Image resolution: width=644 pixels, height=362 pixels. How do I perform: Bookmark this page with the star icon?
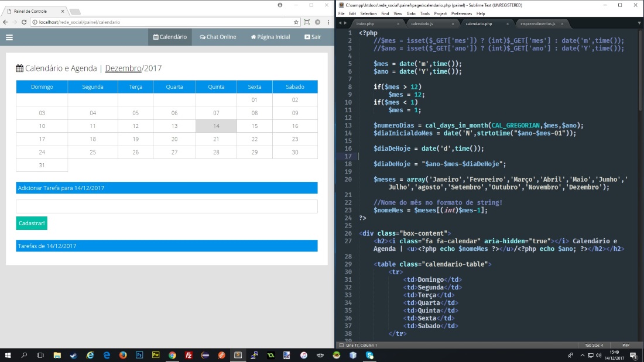click(296, 22)
